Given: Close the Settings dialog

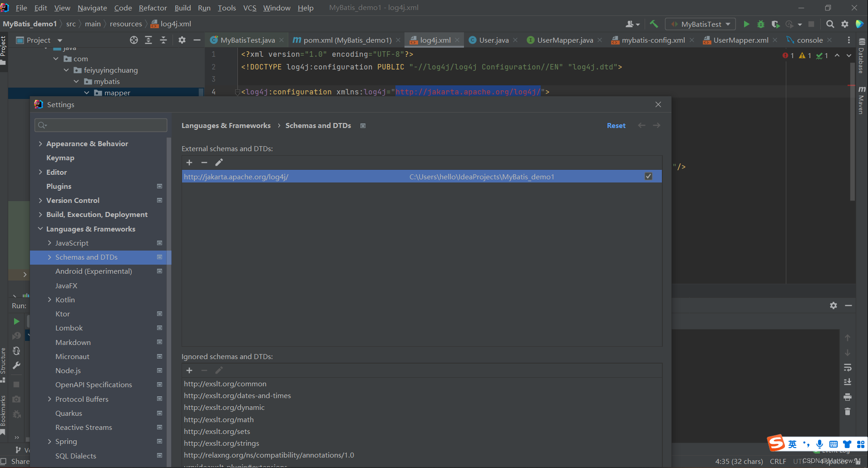Looking at the screenshot, I should click(658, 104).
